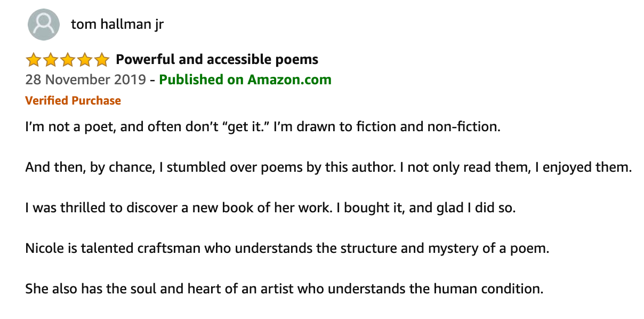Viewport: 644px width, 319px height.
Task: Click the first paragraph about not being a poet
Action: [263, 128]
